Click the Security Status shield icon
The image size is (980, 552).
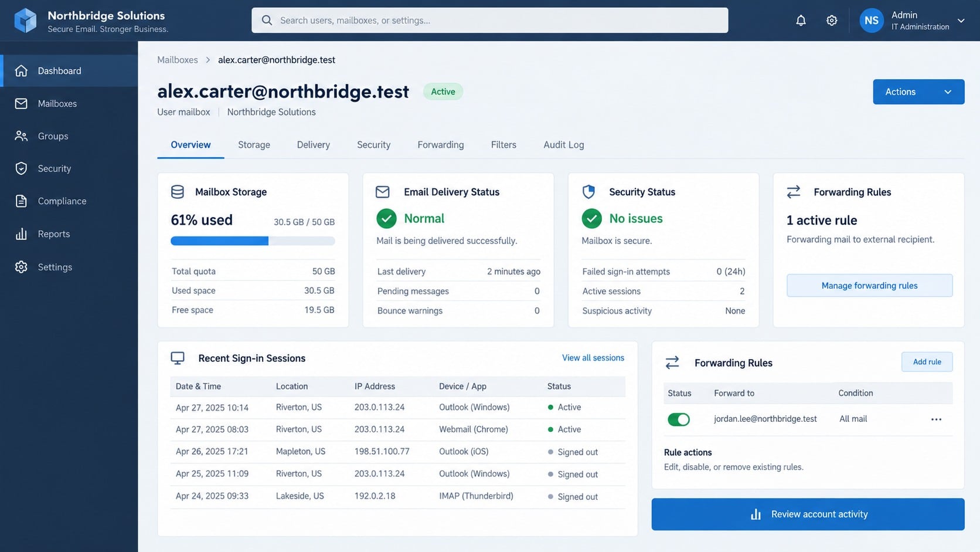[x=588, y=192]
